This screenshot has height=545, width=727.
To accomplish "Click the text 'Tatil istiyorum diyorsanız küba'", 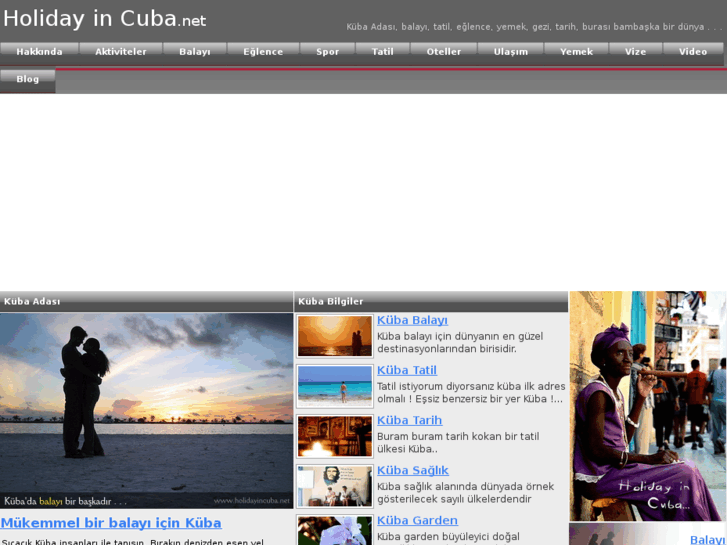I will (x=471, y=392).
